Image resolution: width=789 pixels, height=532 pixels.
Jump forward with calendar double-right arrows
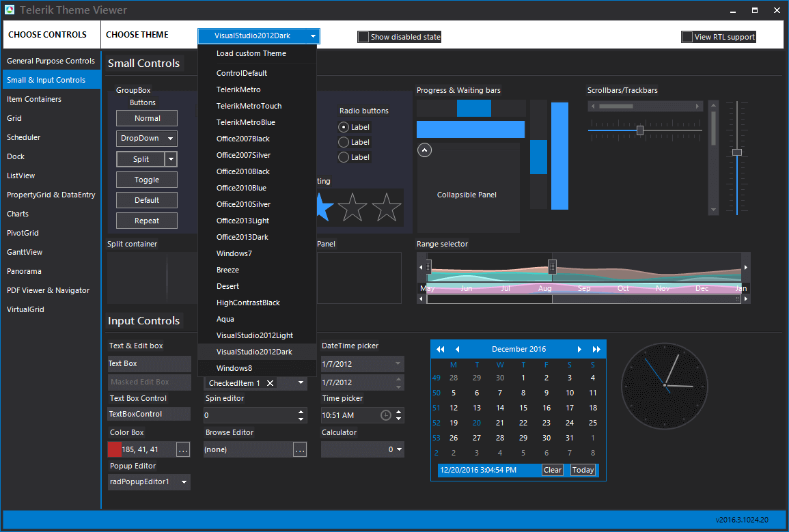click(596, 349)
